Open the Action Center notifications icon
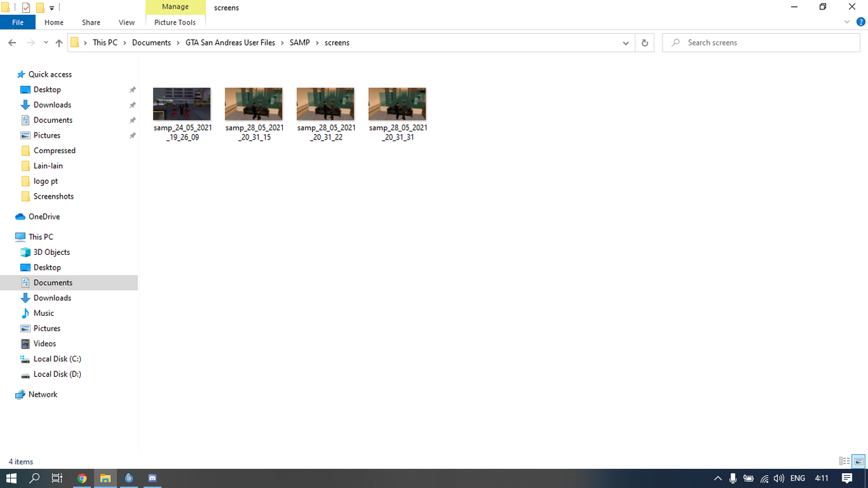868x488 pixels. 848,479
